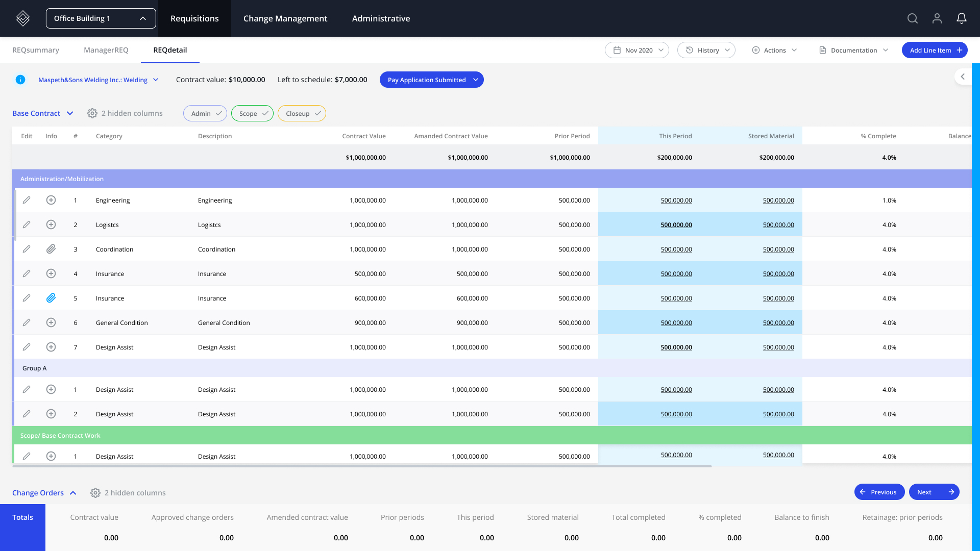Click the plus info icon on the Logistcs row
980x551 pixels.
coord(51,224)
